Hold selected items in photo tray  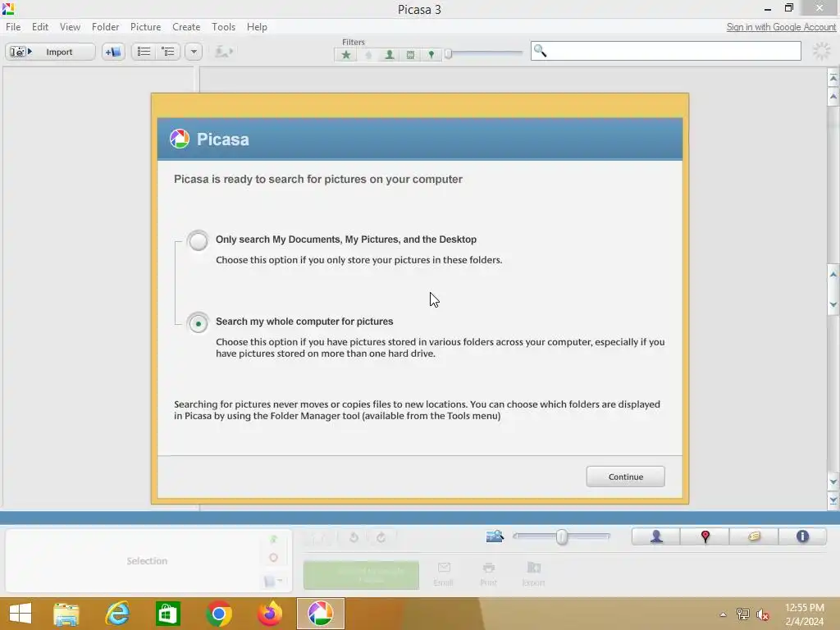pos(274,539)
